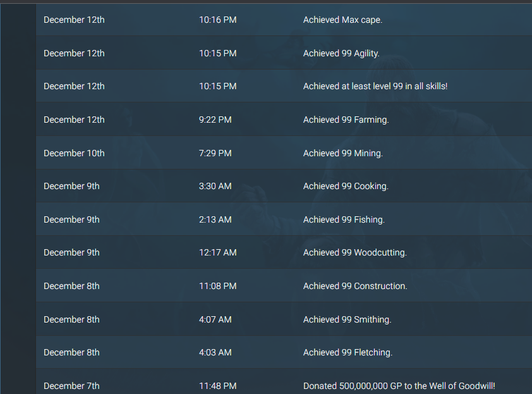Screen dimensions: 532x394
Task: Select 'Achieved at least level 99 in all skills!' row
Action: tap(284, 86)
